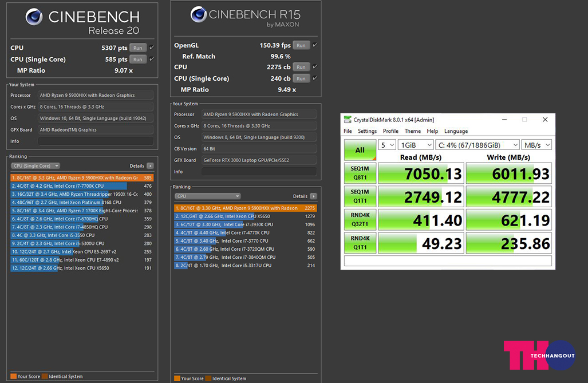Viewport: 588px width, 383px height.
Task: Click the All button in CrystalDiskMark
Action: click(360, 150)
